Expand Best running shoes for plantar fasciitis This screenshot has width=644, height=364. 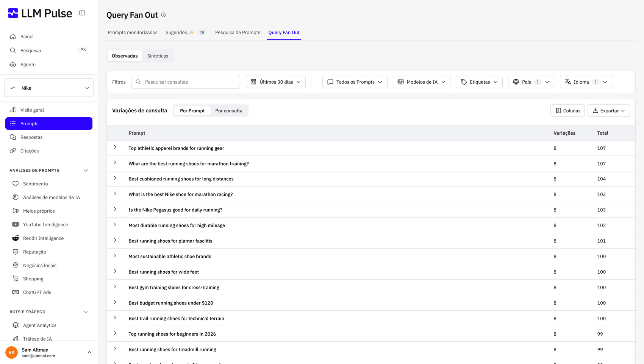click(115, 240)
